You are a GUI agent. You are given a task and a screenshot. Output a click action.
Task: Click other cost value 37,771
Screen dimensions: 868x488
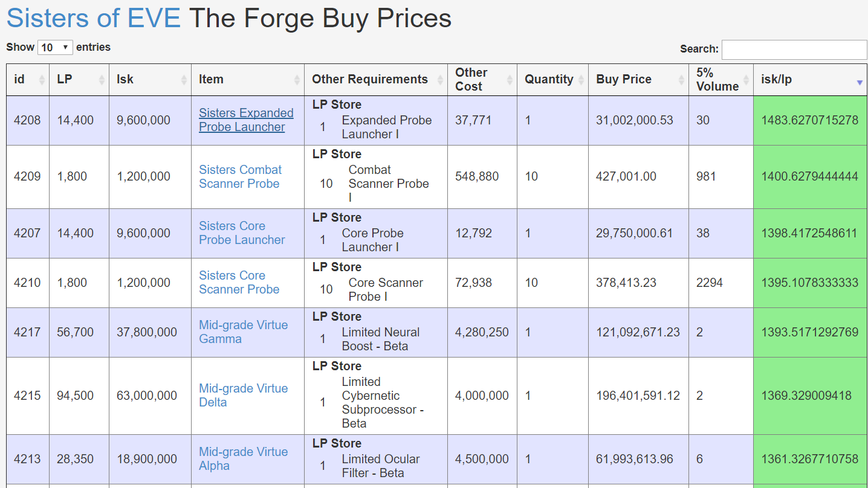click(x=472, y=120)
